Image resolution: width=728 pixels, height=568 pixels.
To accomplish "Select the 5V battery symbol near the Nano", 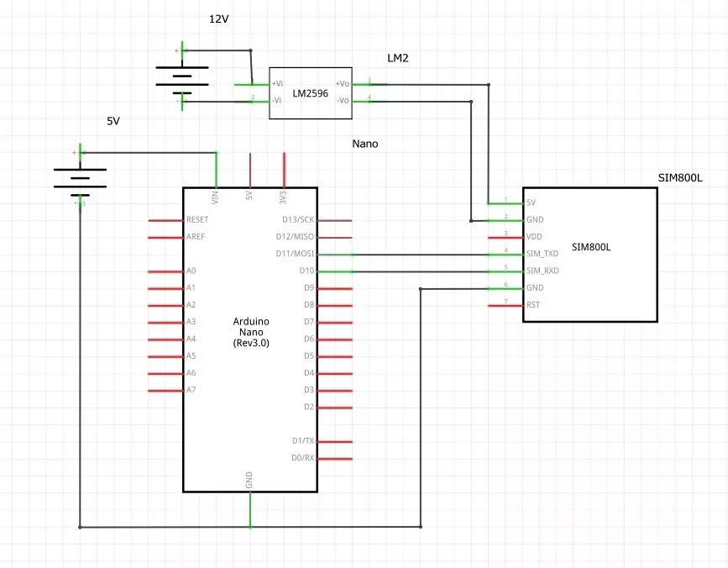I will 80,178.
